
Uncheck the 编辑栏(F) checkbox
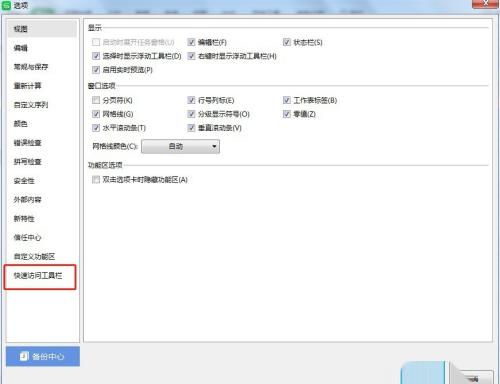click(x=191, y=42)
